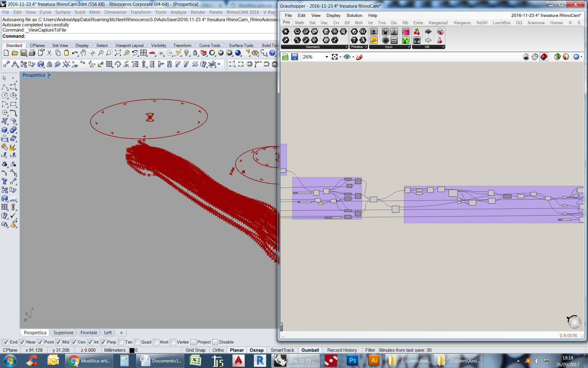Enable Project osnap checkbox
The image size is (588, 368).
tap(193, 342)
